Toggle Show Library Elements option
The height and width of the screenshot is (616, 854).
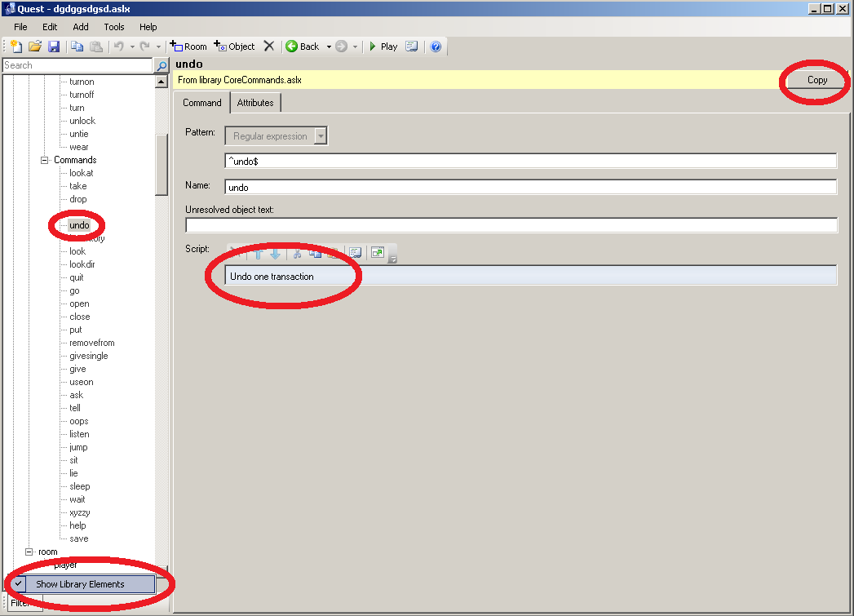(x=80, y=584)
